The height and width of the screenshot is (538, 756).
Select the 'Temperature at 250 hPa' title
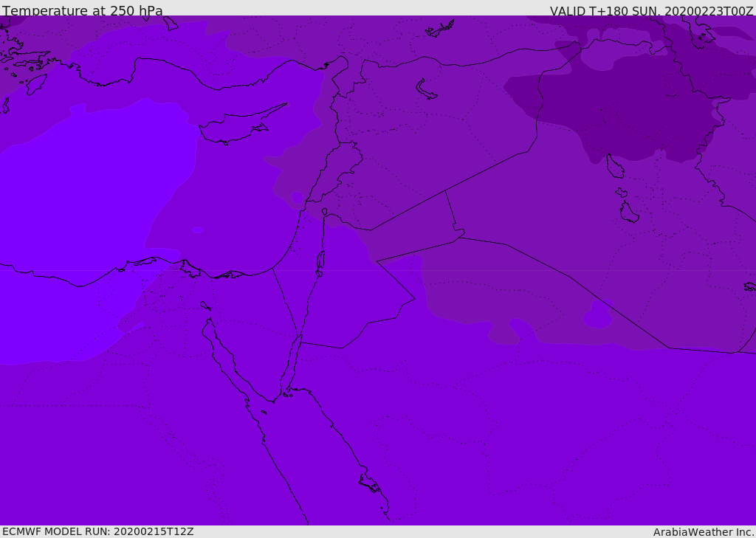click(x=83, y=10)
